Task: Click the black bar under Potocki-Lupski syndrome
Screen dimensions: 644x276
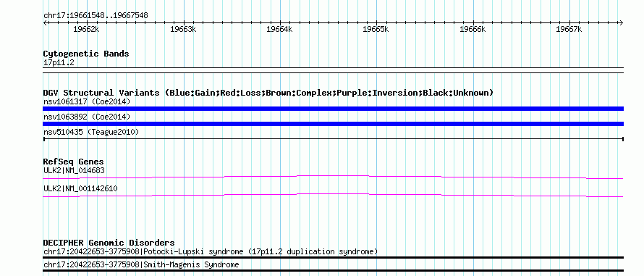Action: tap(333, 257)
